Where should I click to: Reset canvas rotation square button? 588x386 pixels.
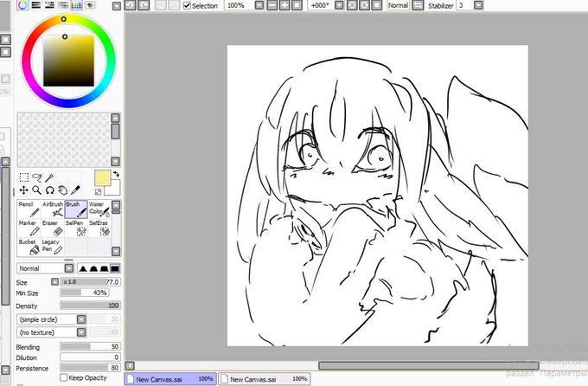(x=377, y=5)
